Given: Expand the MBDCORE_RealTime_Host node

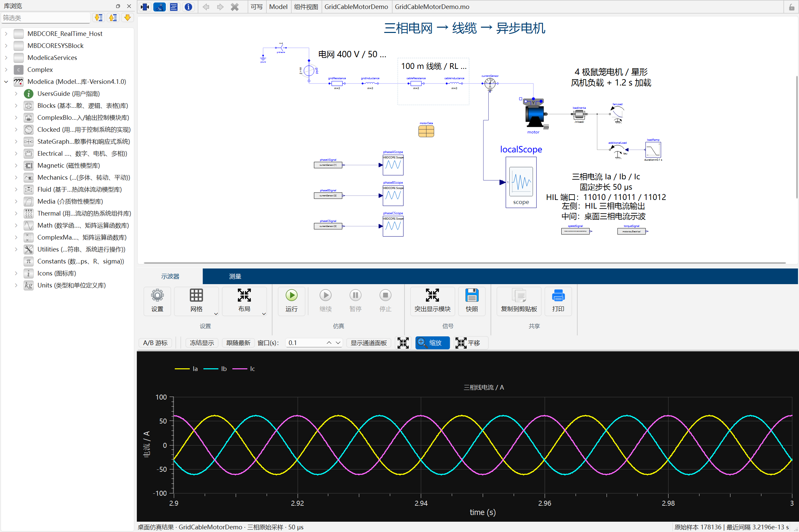Looking at the screenshot, I should pyautogui.click(x=6, y=34).
